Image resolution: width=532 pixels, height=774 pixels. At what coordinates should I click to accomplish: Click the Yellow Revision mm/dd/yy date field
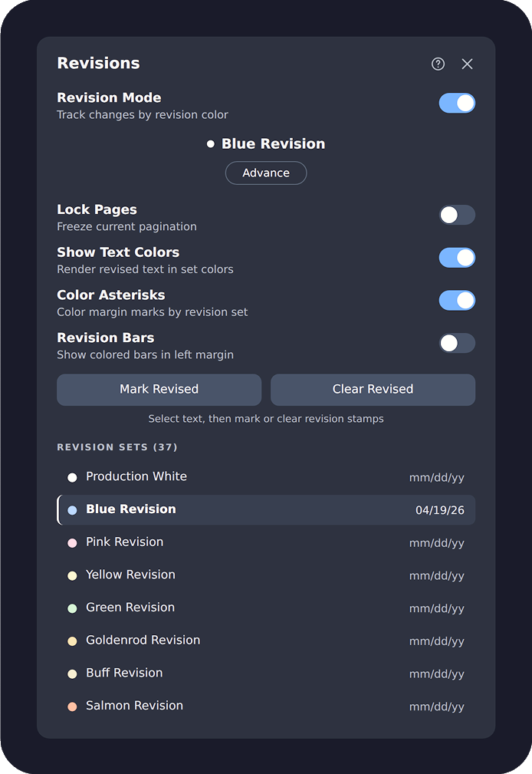point(437,575)
